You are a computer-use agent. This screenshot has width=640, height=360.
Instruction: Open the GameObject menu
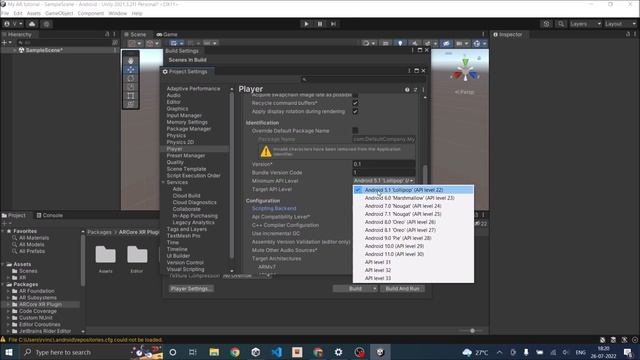click(59, 13)
